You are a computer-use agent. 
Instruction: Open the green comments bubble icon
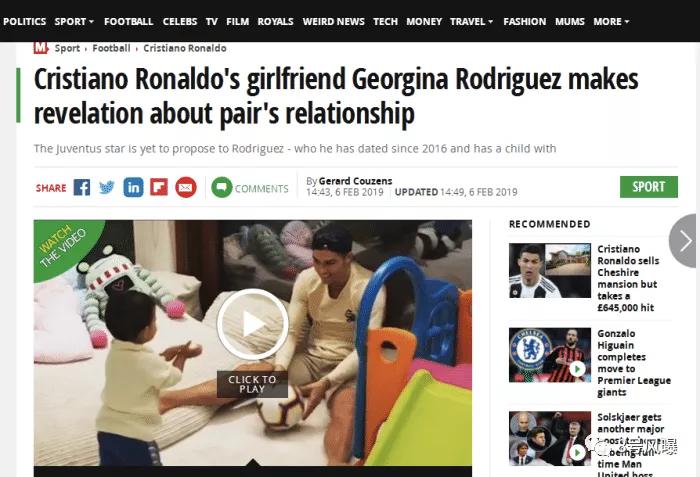click(222, 188)
